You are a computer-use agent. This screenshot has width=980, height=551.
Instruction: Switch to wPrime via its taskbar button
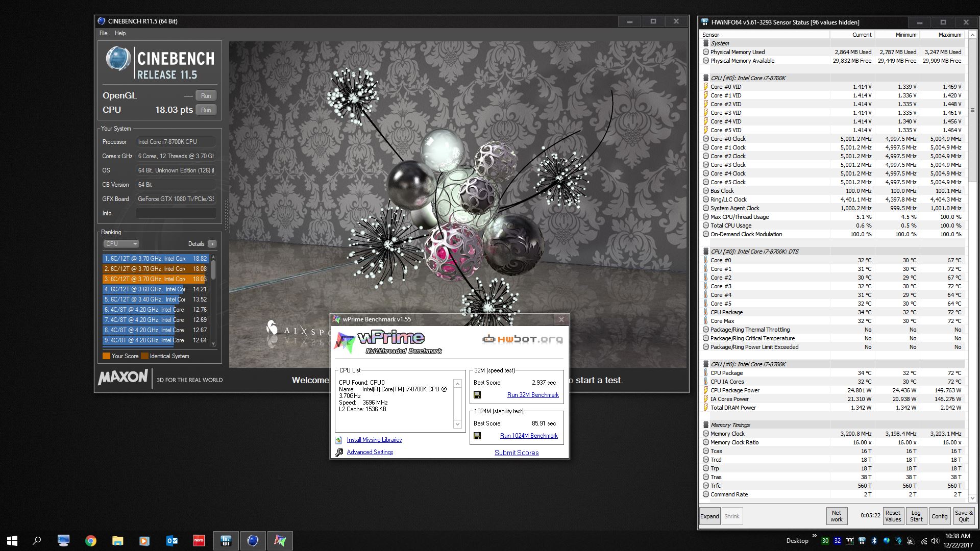tap(280, 541)
